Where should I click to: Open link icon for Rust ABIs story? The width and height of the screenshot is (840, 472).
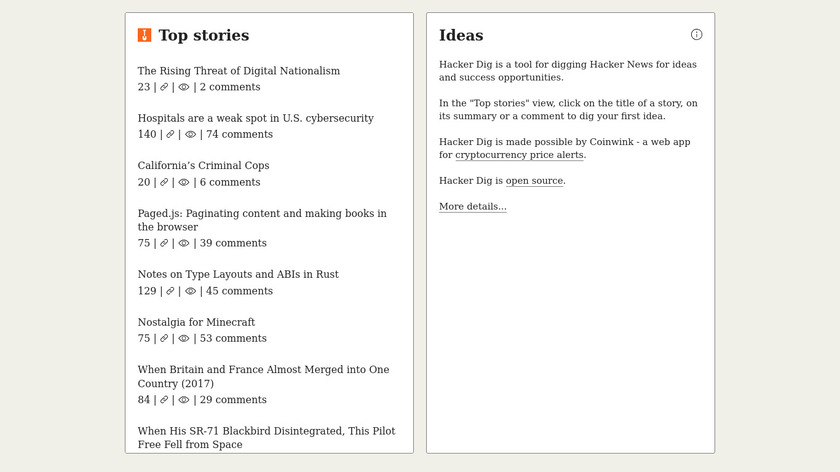coord(170,291)
